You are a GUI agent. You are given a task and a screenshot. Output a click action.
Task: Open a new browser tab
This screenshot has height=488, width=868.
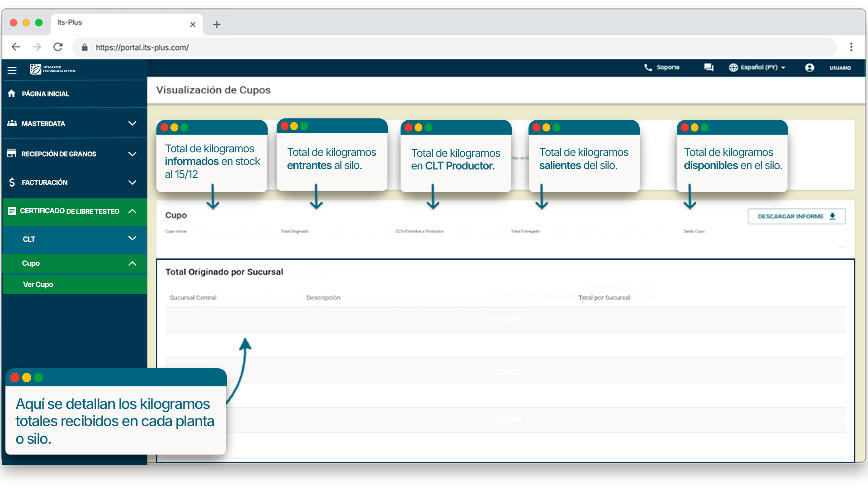pyautogui.click(x=217, y=24)
